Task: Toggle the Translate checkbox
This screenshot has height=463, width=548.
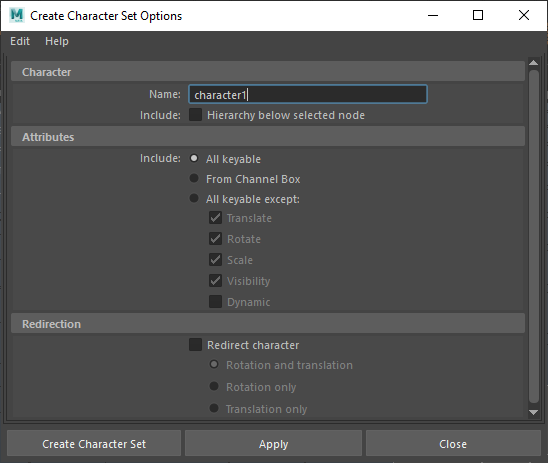Action: pyautogui.click(x=215, y=218)
